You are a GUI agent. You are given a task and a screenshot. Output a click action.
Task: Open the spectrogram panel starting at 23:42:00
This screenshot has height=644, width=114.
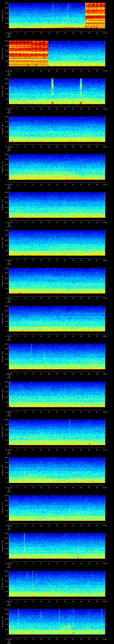(57, 508)
